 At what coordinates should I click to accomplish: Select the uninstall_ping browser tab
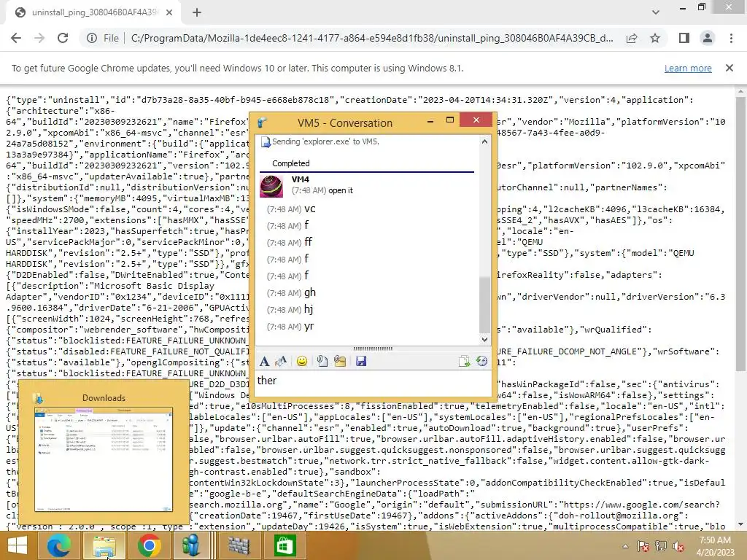coord(94,12)
